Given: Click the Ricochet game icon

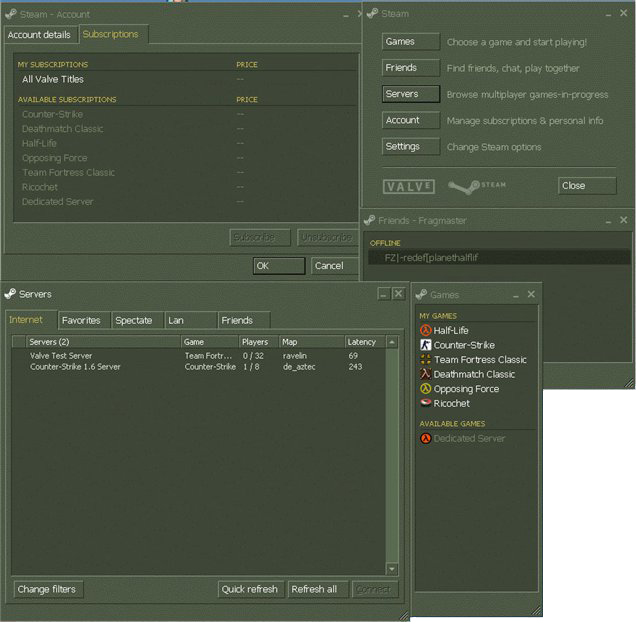Looking at the screenshot, I should point(425,403).
